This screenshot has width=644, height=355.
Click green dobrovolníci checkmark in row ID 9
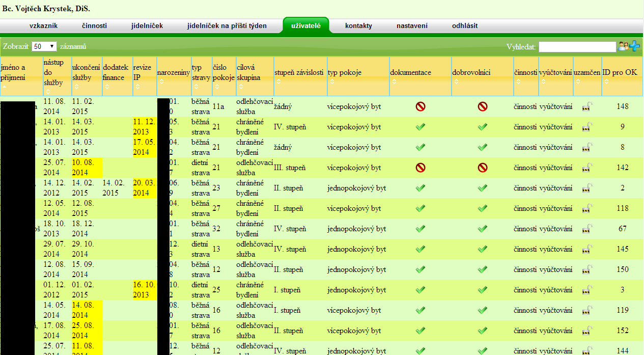pyautogui.click(x=483, y=127)
